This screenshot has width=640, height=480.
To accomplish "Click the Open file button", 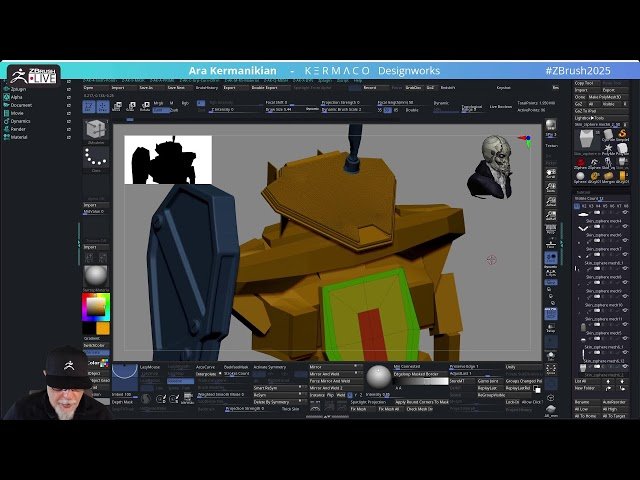I will click(x=95, y=88).
